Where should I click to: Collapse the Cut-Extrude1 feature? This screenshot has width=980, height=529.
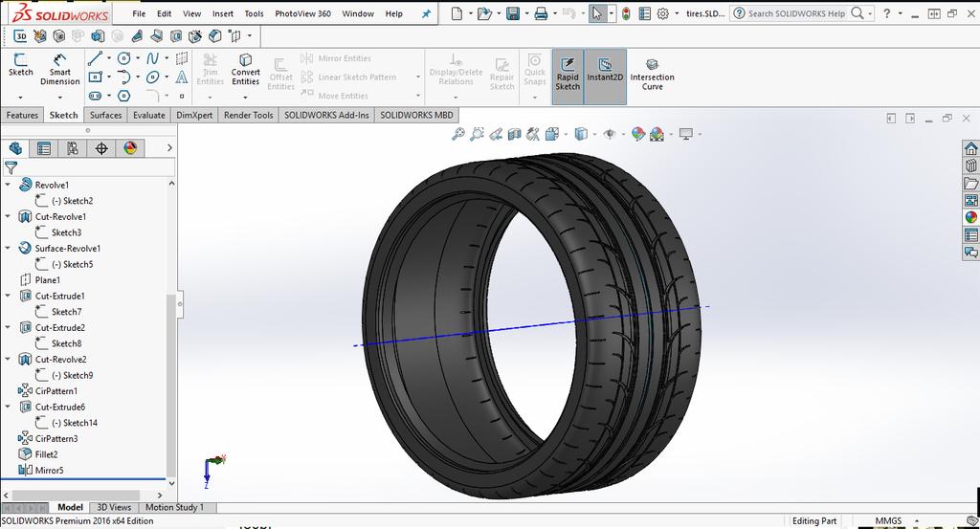pyautogui.click(x=8, y=296)
